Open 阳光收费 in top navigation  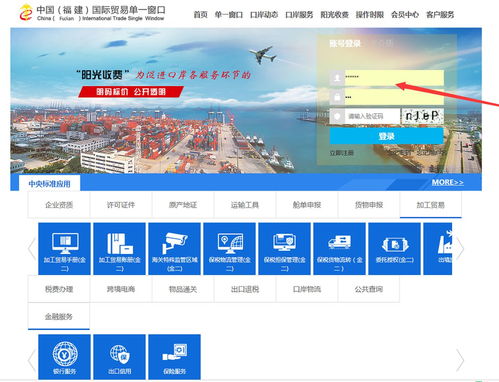pos(334,15)
